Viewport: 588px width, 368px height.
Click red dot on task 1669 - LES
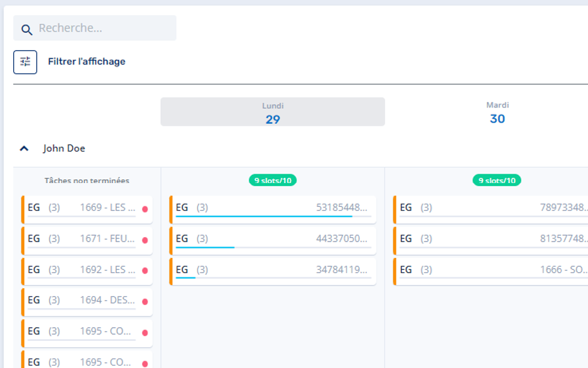coord(144,209)
